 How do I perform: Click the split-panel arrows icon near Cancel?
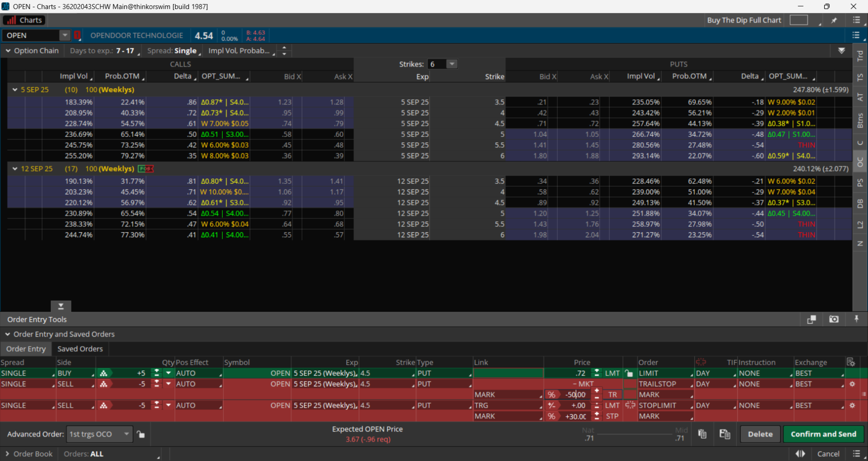(800, 454)
